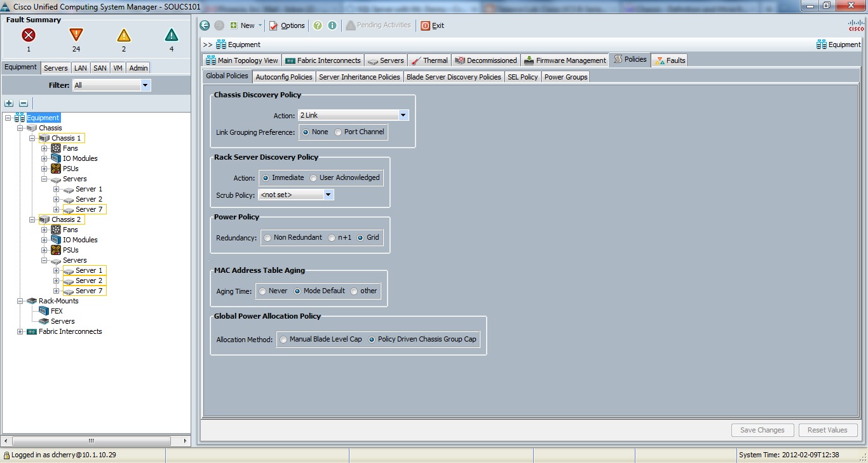868x463 pixels.
Task: Switch to the Servers navigation tab
Action: 56,68
